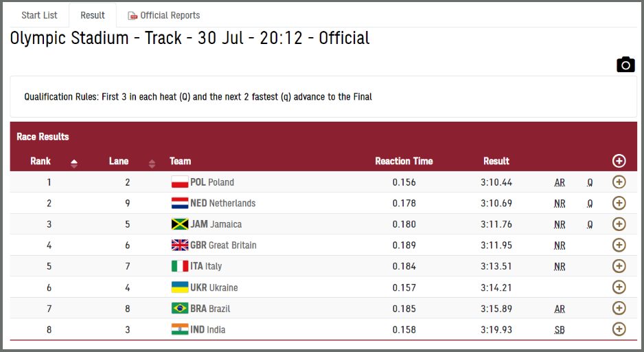
Task: Expand Great Britain row plus icon
Action: click(x=619, y=245)
